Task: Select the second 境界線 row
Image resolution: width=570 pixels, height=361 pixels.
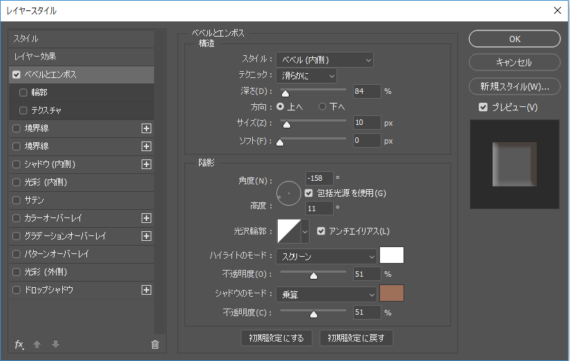Action: pos(81,146)
